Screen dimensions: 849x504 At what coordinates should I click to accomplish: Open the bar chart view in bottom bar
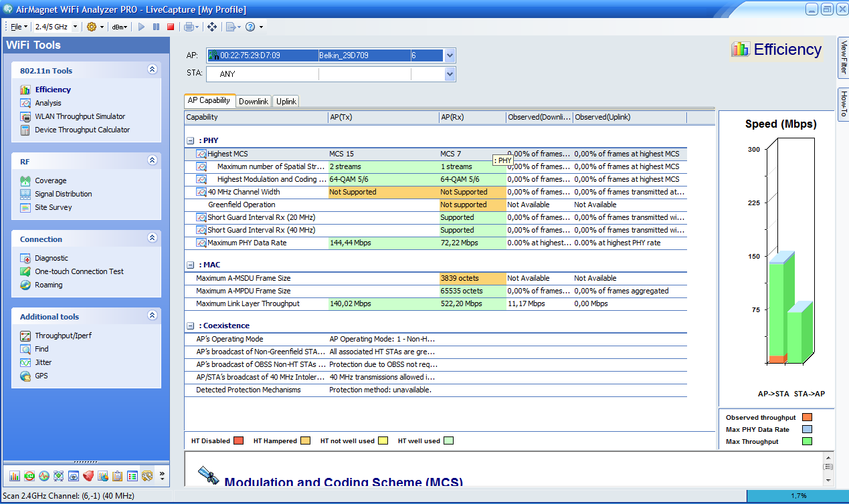(15, 476)
